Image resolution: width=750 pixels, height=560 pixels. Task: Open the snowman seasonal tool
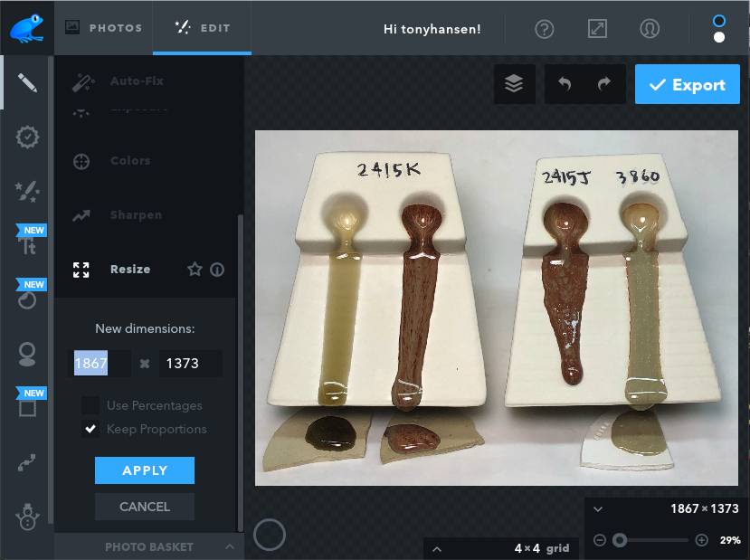27,517
